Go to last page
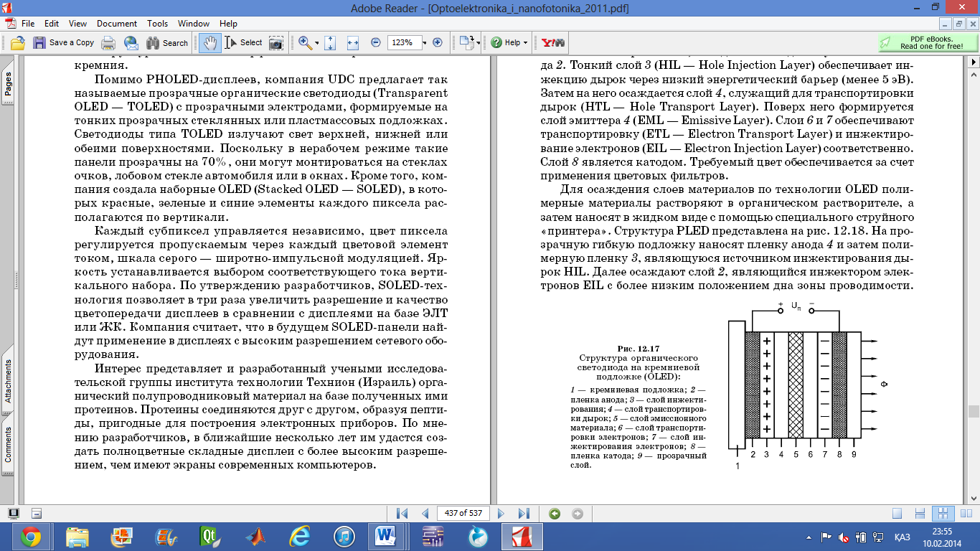 tap(524, 514)
